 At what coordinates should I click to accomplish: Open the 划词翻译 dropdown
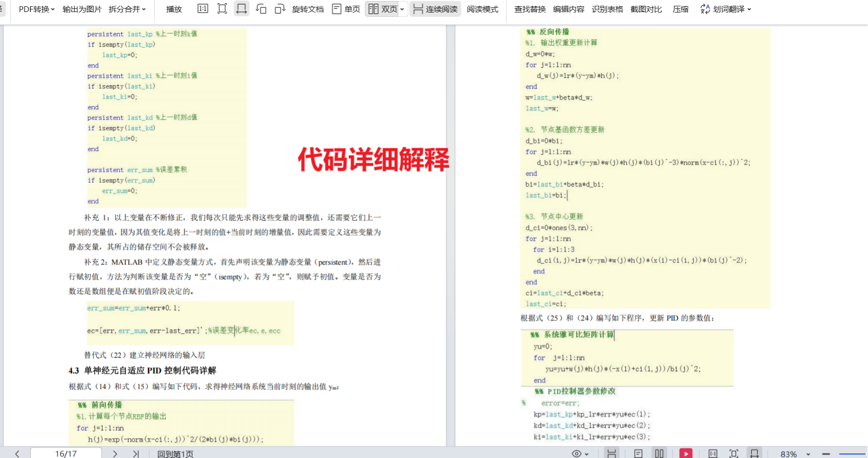726,9
